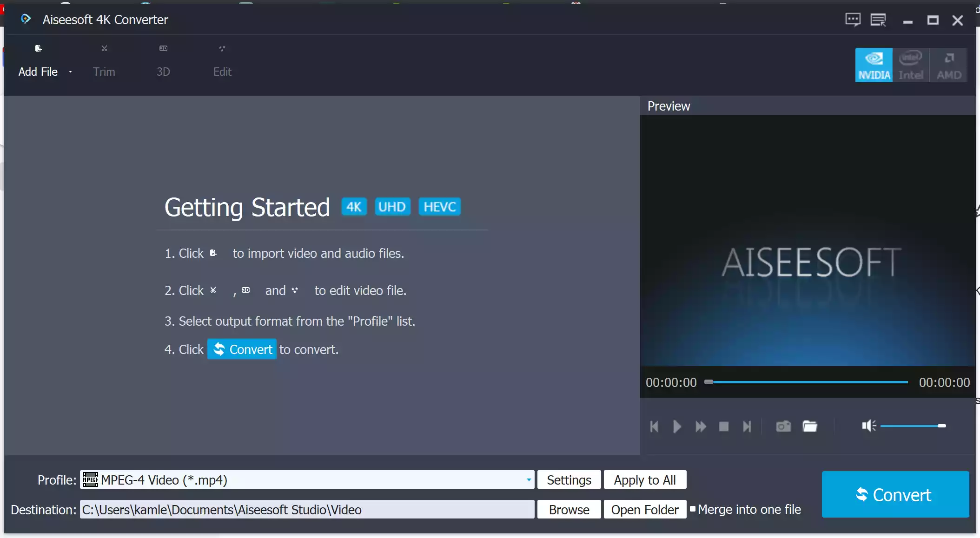Enable AMD hardware acceleration

948,65
